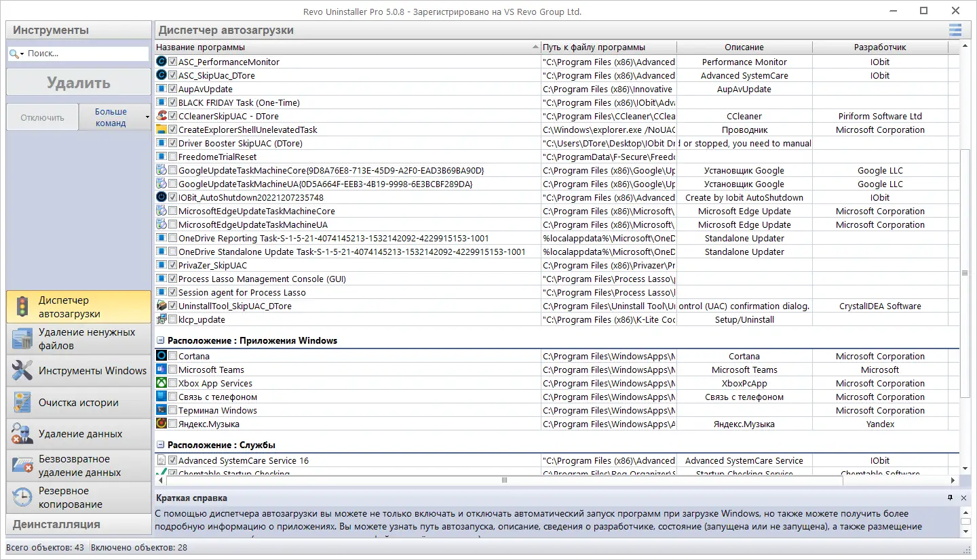This screenshot has height=560, width=977.
Task: Click the big Удалить button
Action: pyautogui.click(x=79, y=83)
